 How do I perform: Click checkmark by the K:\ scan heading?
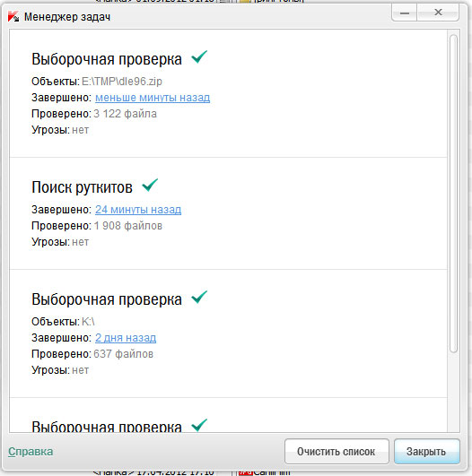tap(199, 297)
